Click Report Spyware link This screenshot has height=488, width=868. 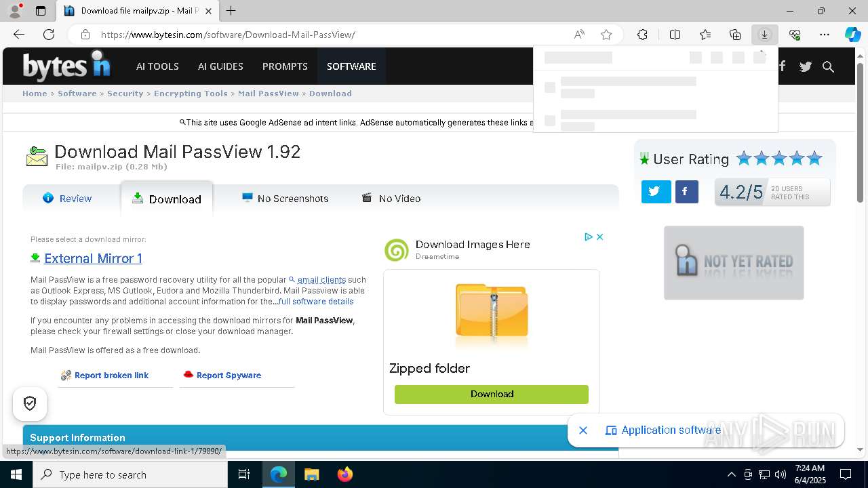(x=229, y=375)
